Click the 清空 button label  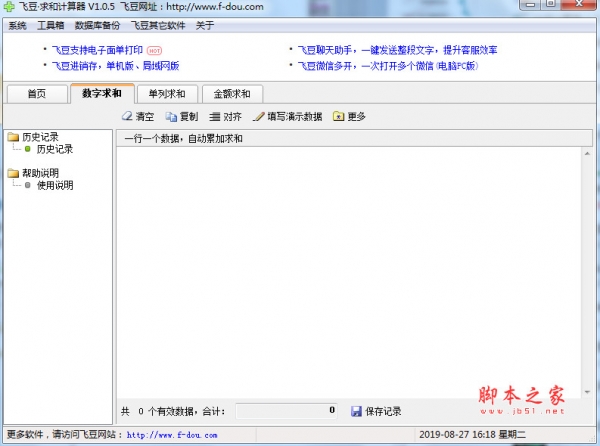(x=145, y=117)
